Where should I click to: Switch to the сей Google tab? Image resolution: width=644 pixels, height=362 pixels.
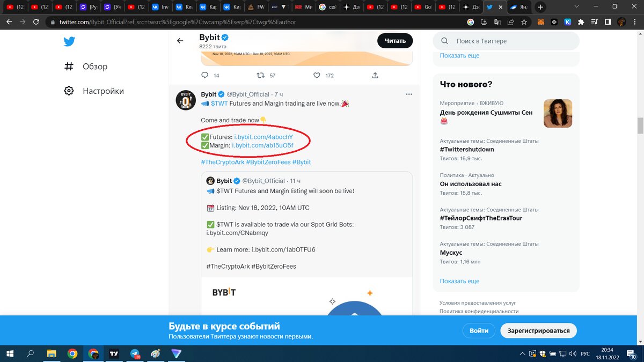point(327,8)
